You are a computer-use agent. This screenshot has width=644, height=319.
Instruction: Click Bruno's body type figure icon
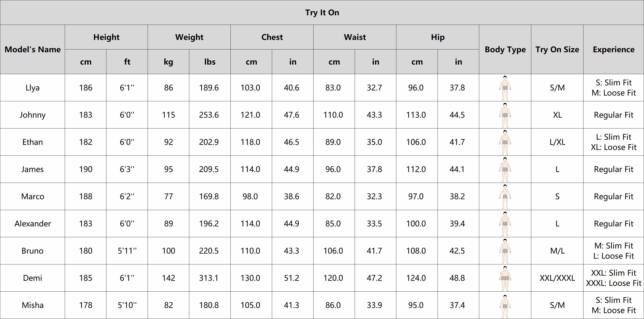[505, 251]
